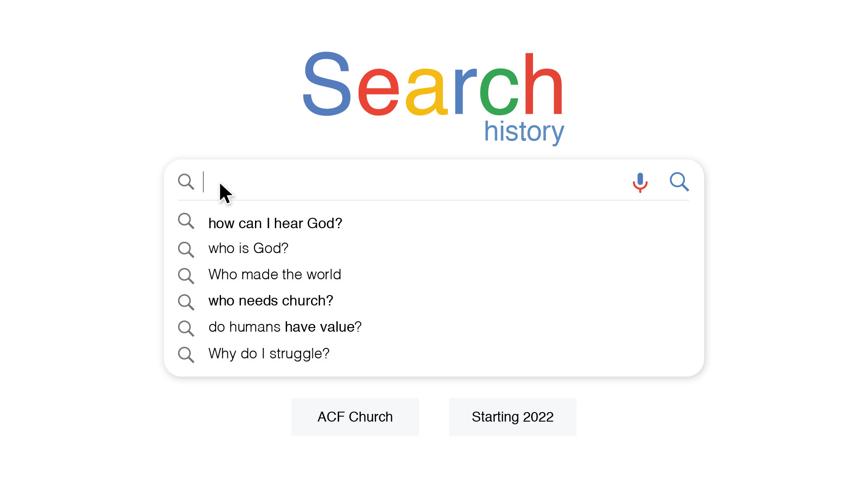The width and height of the screenshot is (868, 488).
Task: Select suggestion 'how can I hear God?'
Action: [275, 223]
